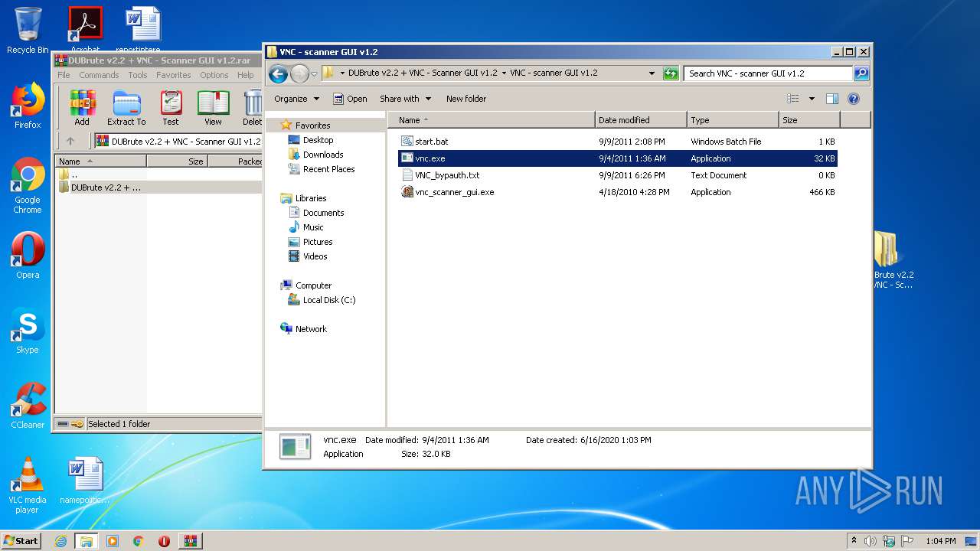
Task: Click the Search VNC scanner field
Action: click(768, 73)
